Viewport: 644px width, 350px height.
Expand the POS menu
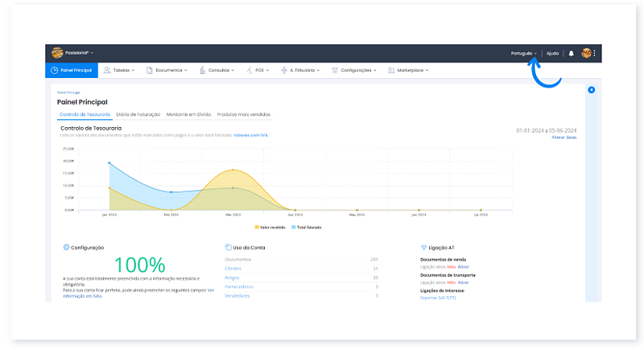coord(262,70)
